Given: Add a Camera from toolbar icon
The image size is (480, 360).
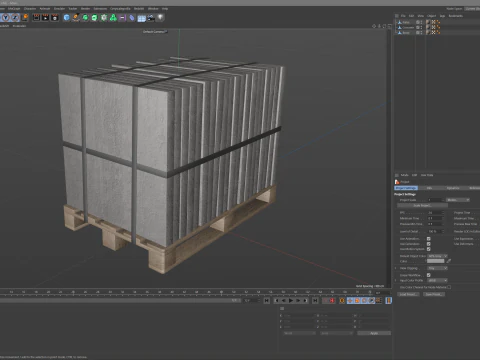Looking at the screenshot, I should coord(151,18).
